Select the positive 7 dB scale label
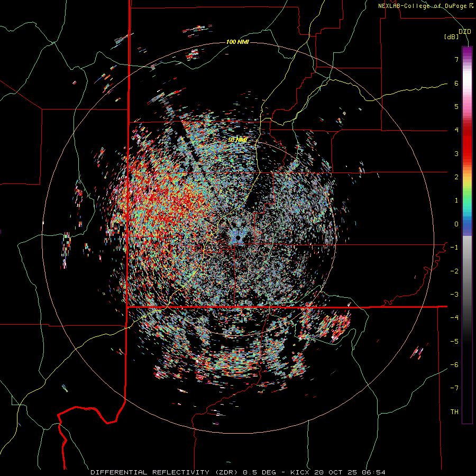The image size is (476, 476). pos(456,59)
